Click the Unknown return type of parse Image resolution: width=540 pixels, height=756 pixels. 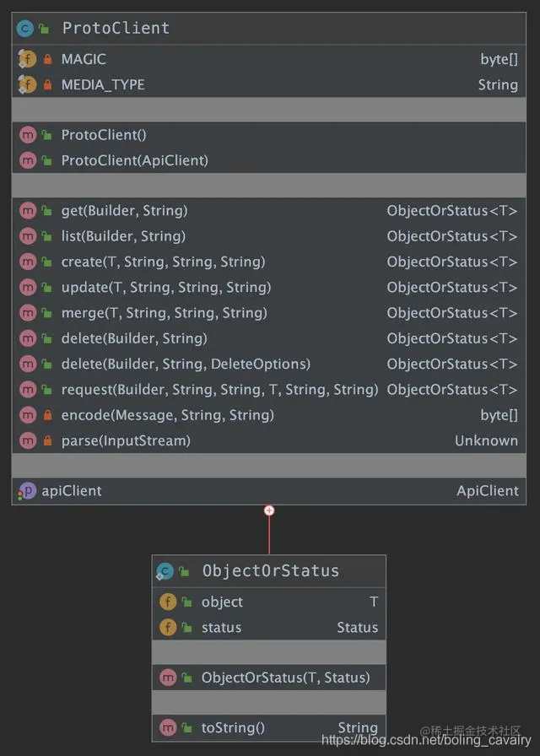tap(487, 440)
